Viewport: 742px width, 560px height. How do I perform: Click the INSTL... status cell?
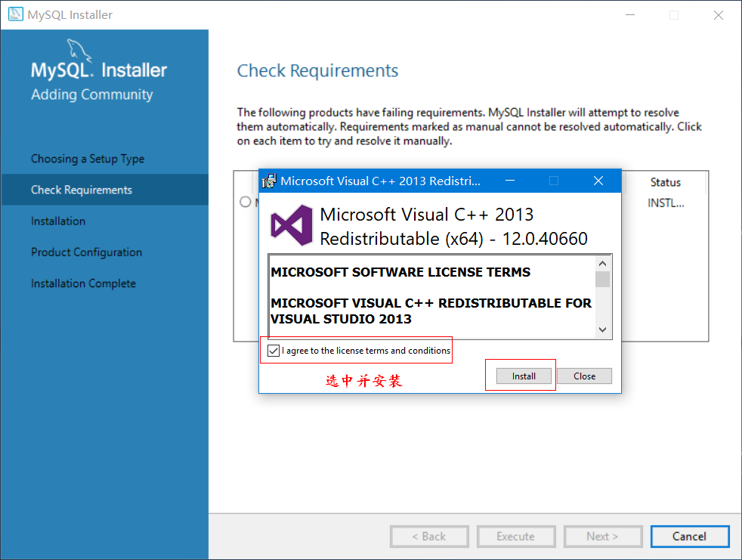(x=666, y=203)
